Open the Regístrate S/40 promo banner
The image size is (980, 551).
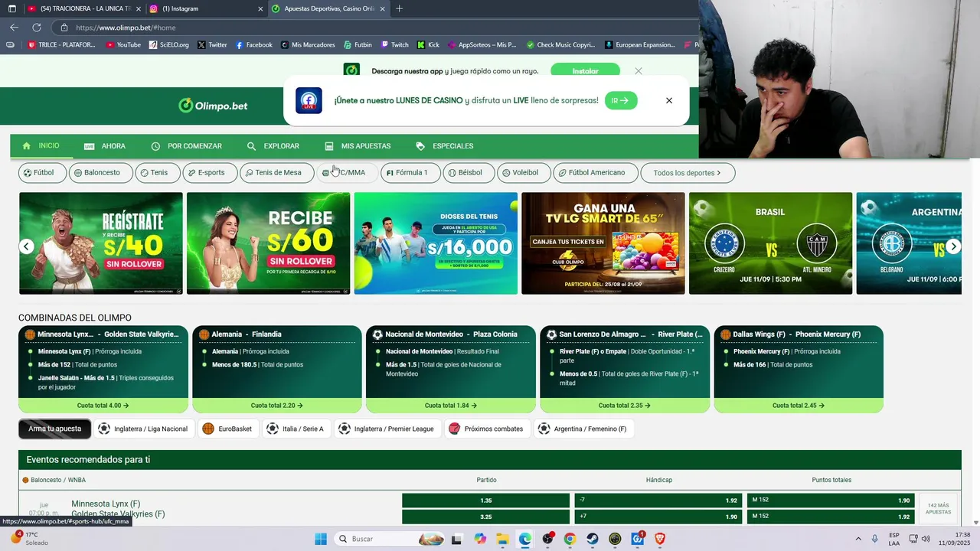point(101,243)
